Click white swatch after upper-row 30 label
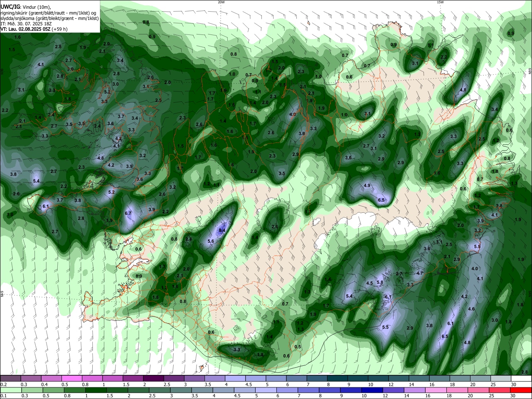532x399 pixels. (x=521, y=379)
